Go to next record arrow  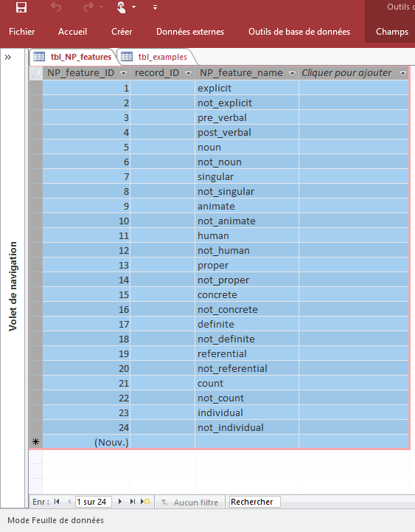pyautogui.click(x=119, y=502)
